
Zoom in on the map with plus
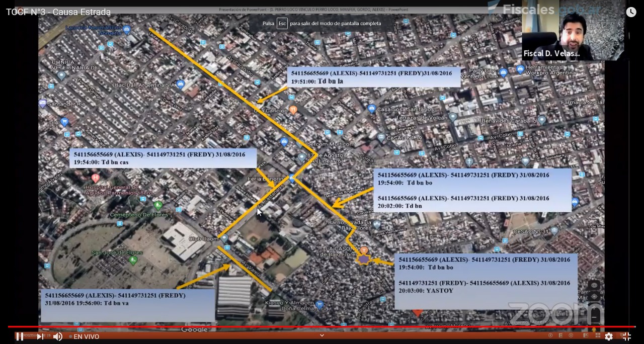coord(594,308)
